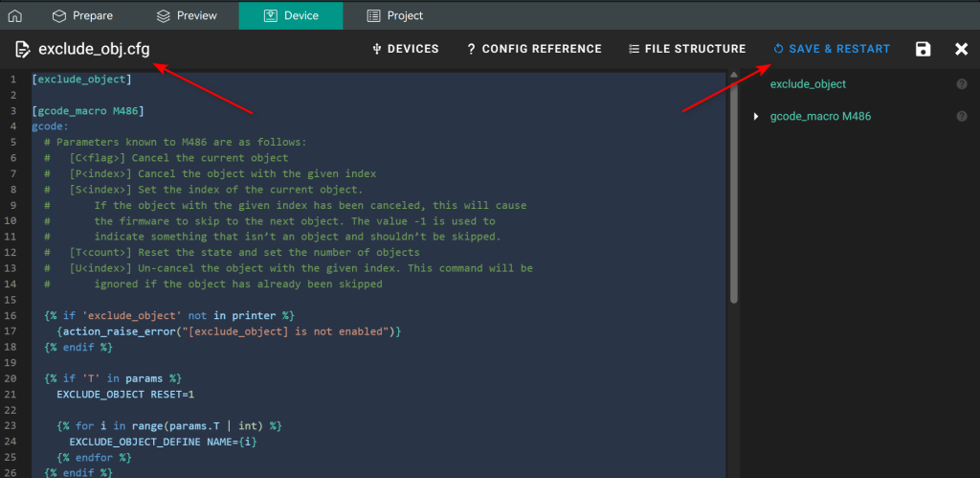
Task: Click the [gcode_macro M486] line in editor
Action: 86,111
